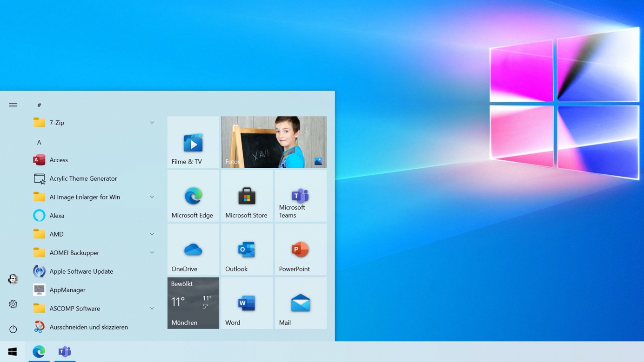The image size is (644, 362).
Task: Click the # letter group header
Action: (x=39, y=105)
